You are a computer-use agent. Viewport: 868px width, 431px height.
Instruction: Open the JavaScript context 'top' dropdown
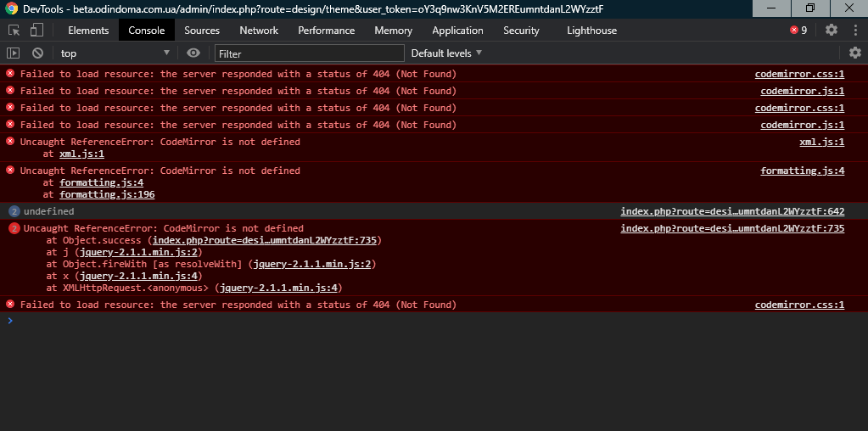tap(115, 53)
